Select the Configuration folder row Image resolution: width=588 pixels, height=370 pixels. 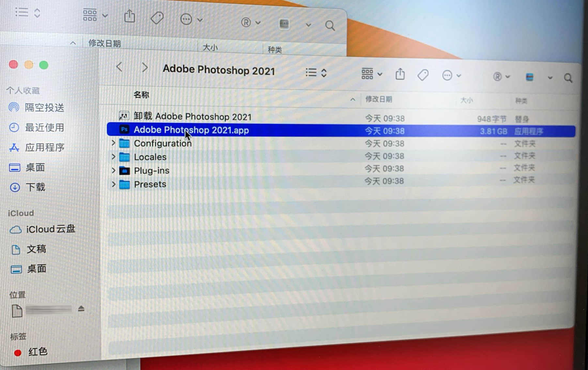click(x=341, y=144)
